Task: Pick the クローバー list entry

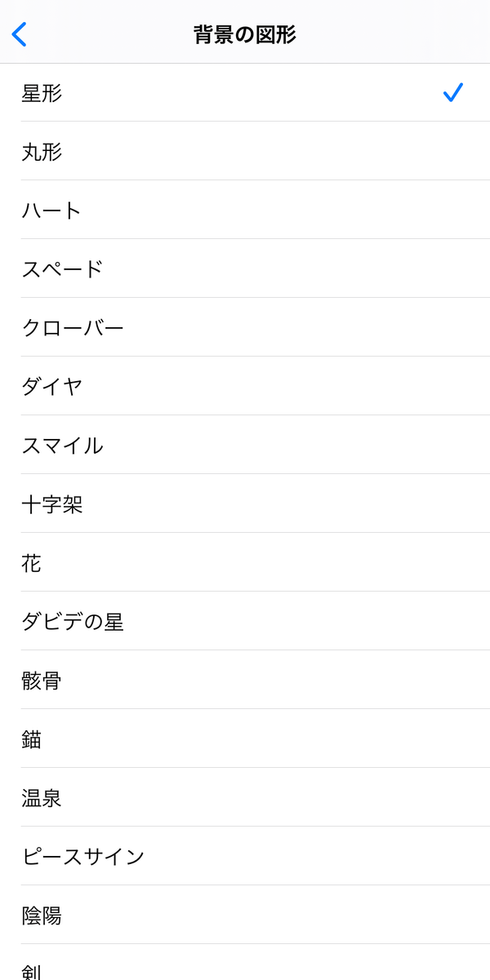Action: [245, 328]
